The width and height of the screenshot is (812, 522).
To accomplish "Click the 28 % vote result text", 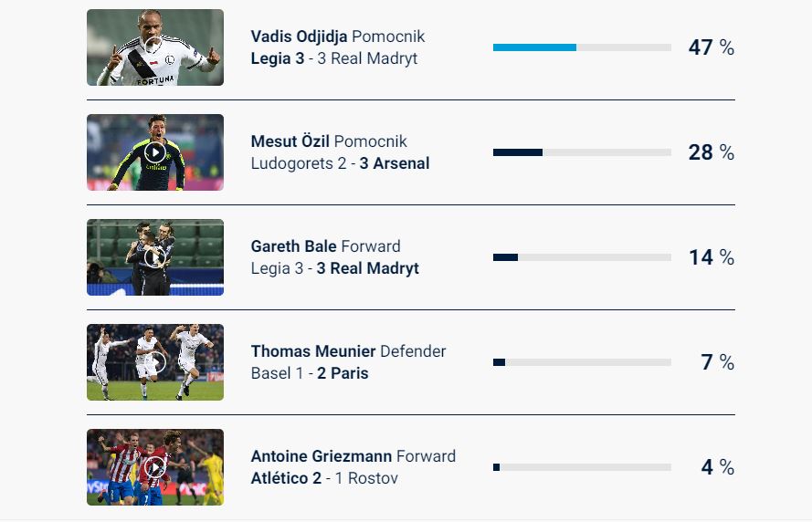I will point(711,152).
